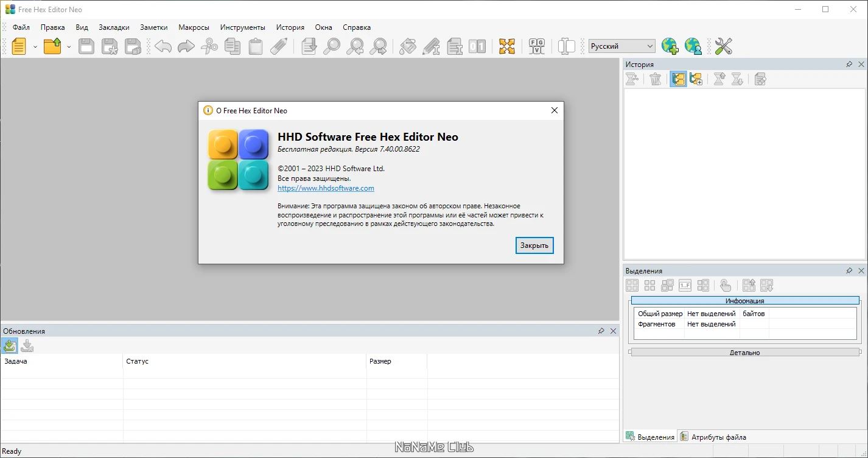This screenshot has width=868, height=458.
Task: Click the pencil with text cursor icon
Action: click(431, 46)
